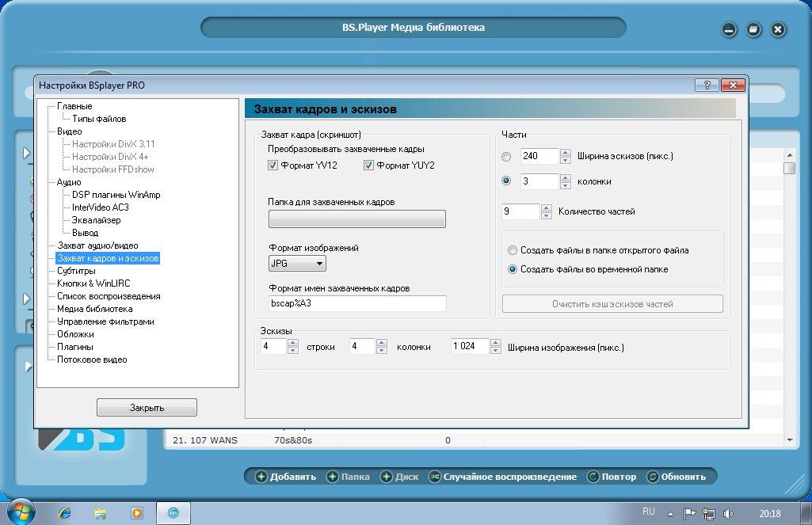Launch Internet Explorer from taskbar
The image size is (812, 525).
(65, 513)
